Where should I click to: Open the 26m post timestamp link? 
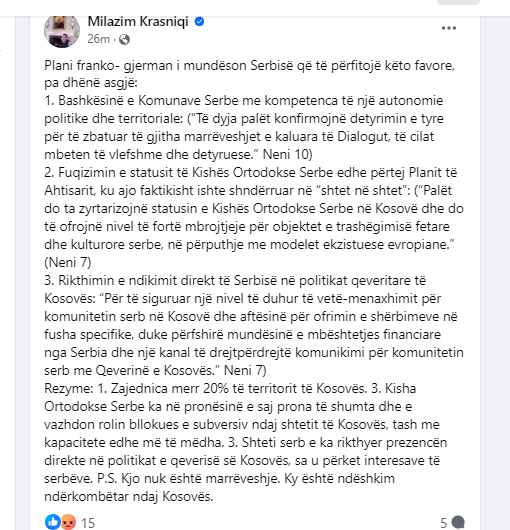98,39
